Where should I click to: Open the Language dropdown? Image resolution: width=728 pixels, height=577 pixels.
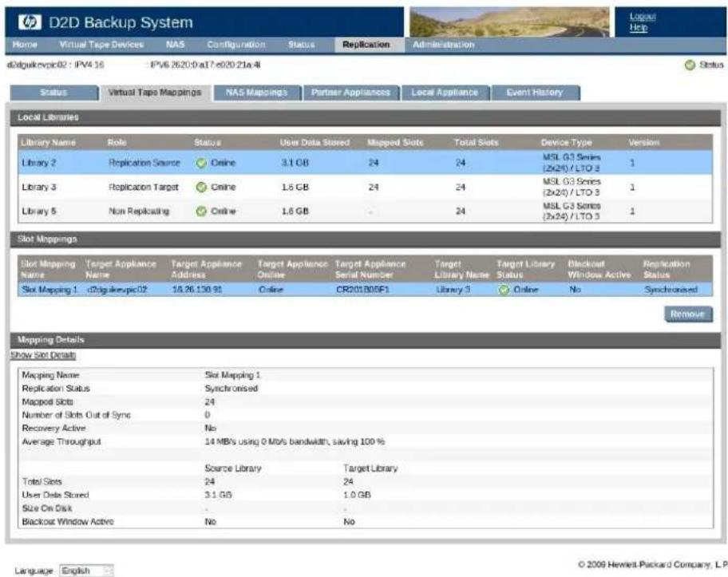[86, 571]
